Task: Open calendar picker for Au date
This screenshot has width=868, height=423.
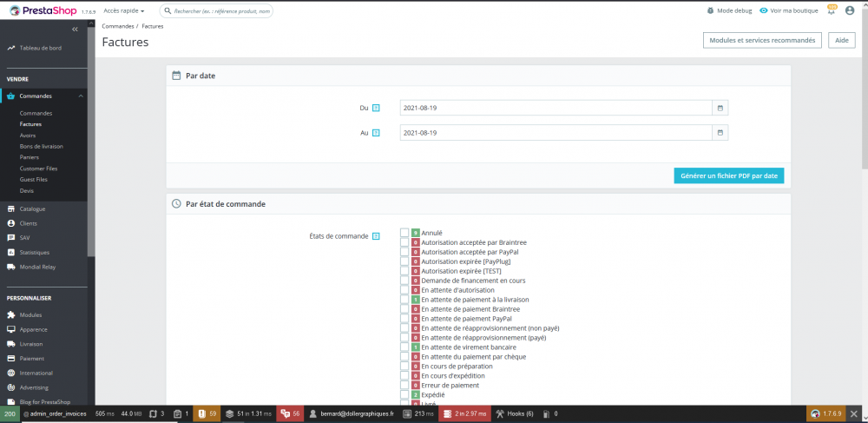Action: 720,133
